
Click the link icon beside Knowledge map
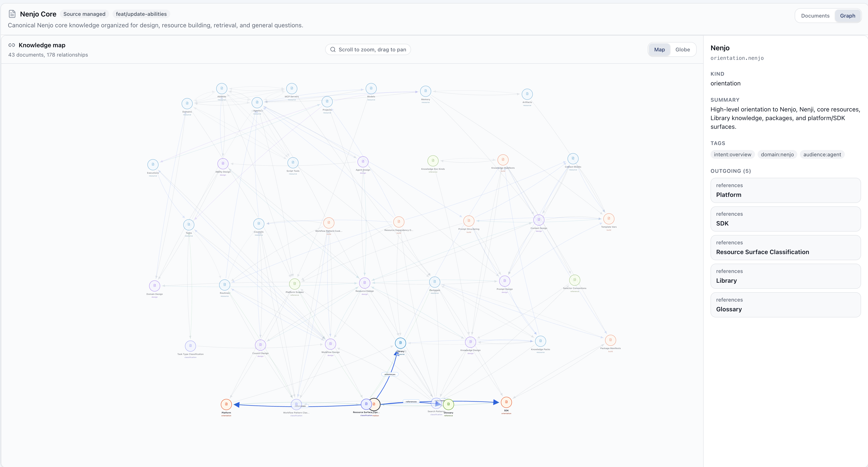12,45
